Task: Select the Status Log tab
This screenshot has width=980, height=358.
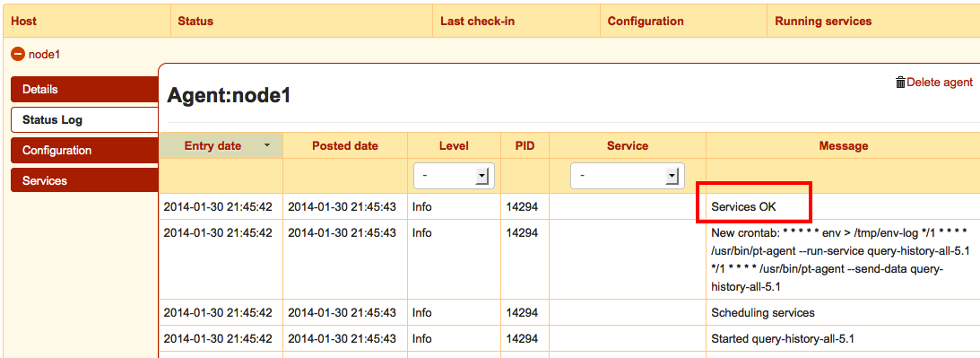Action: (x=85, y=119)
